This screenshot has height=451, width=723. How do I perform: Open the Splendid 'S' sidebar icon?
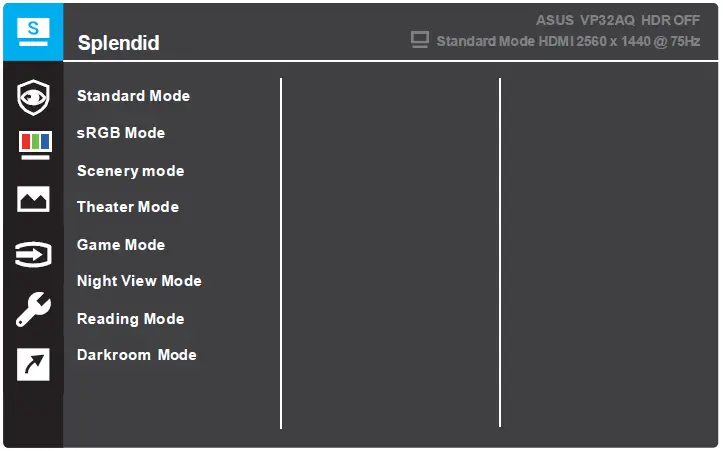tap(33, 30)
